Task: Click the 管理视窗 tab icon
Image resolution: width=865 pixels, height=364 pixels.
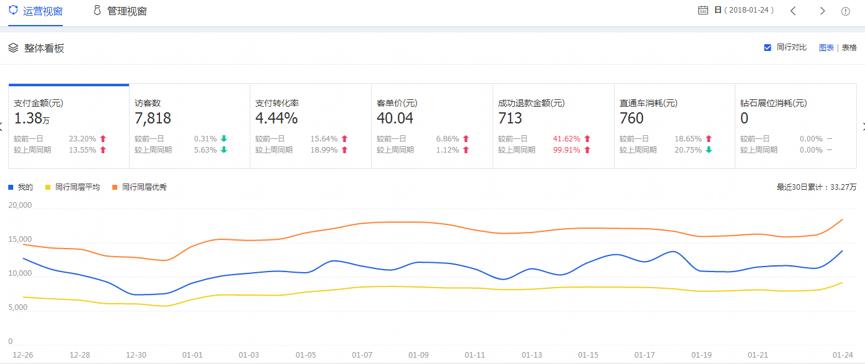Action: [x=97, y=10]
